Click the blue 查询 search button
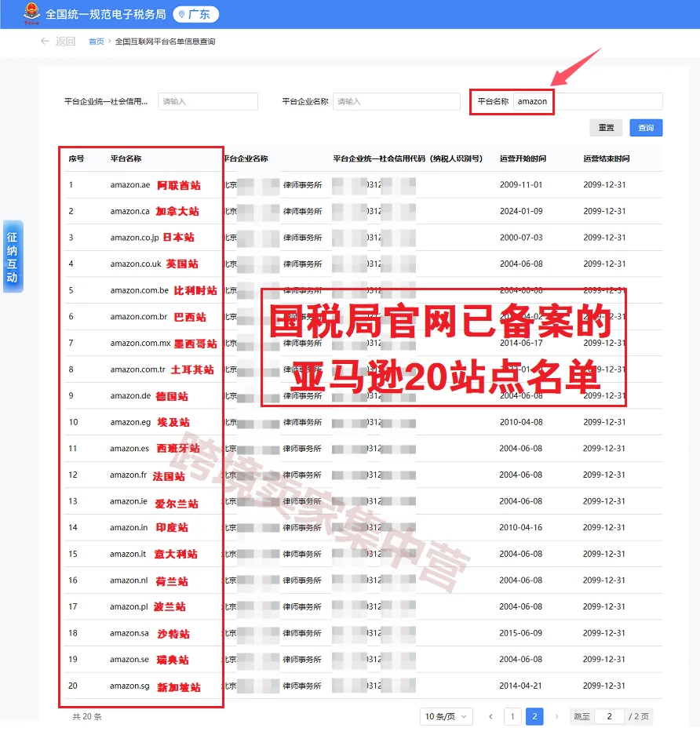This screenshot has width=700, height=746. (x=646, y=128)
